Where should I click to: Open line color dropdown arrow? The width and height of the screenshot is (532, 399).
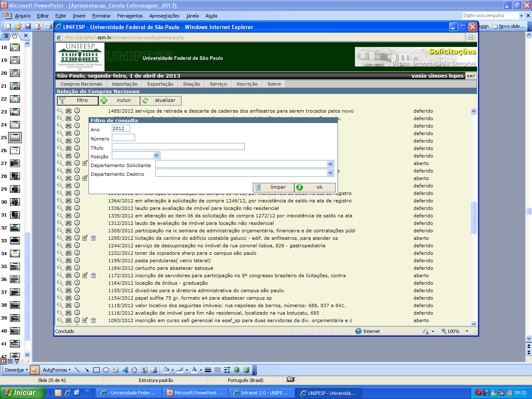coord(187,370)
